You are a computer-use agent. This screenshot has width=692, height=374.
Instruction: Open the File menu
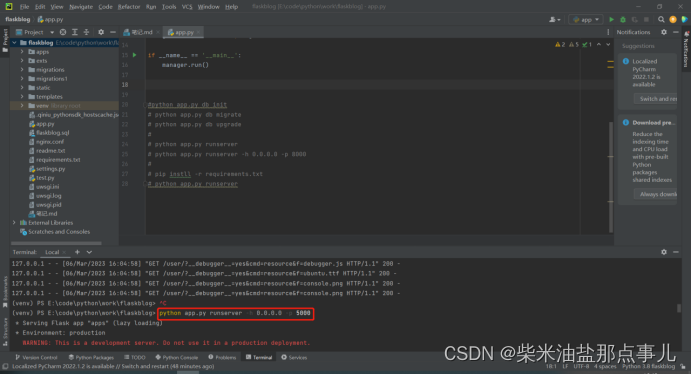coord(24,7)
